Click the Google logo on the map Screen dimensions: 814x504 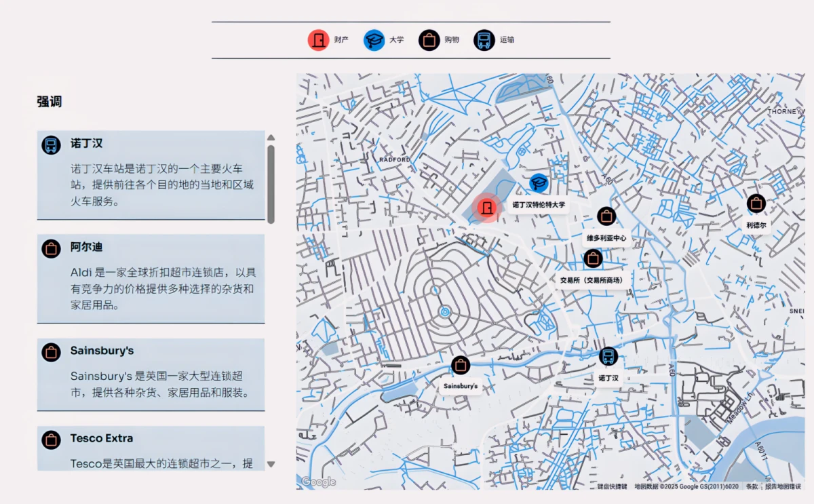pos(319,482)
